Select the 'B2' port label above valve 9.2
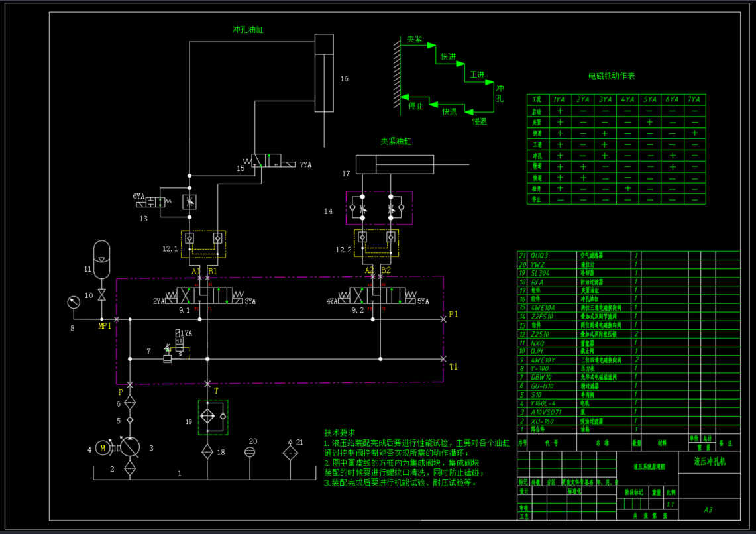 coord(386,270)
